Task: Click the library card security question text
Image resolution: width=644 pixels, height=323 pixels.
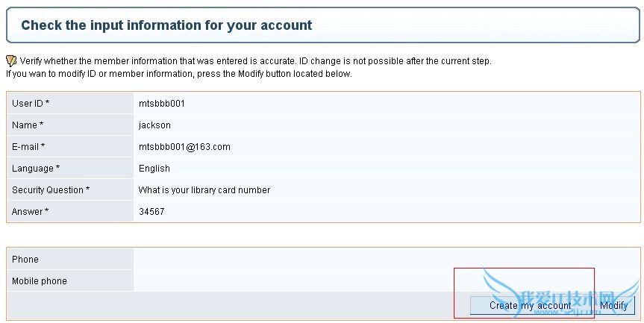Action: click(x=204, y=190)
